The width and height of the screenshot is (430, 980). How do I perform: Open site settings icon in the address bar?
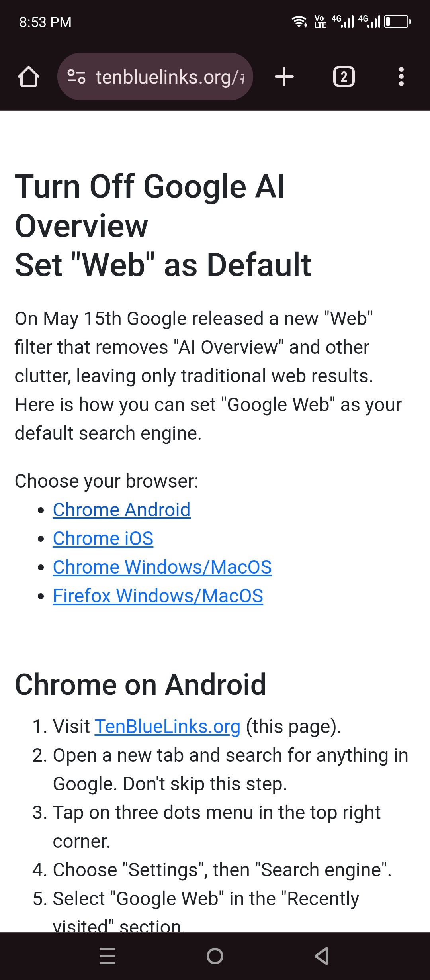coord(76,76)
